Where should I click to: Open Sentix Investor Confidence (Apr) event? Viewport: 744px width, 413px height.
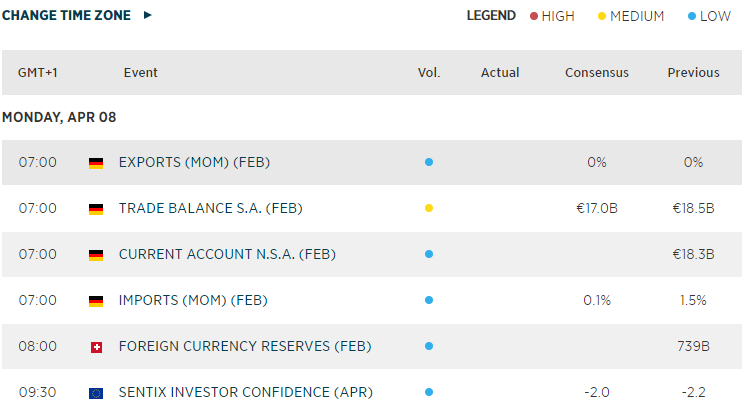(245, 393)
